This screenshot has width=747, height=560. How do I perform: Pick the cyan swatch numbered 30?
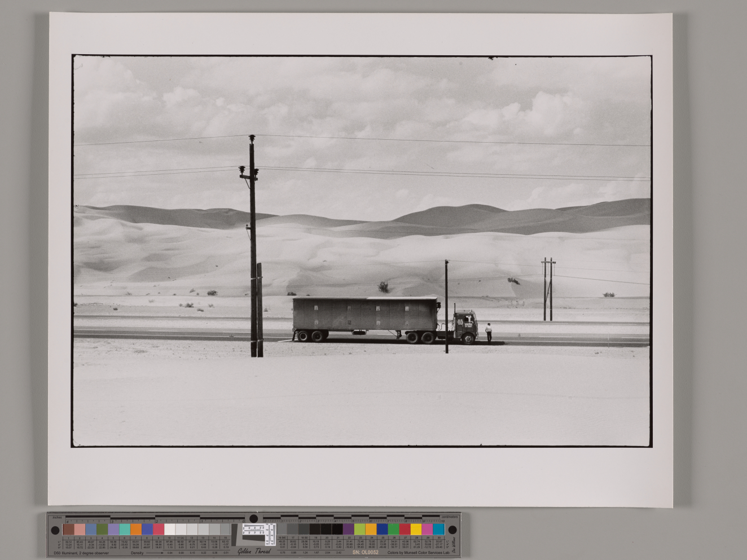point(438,530)
